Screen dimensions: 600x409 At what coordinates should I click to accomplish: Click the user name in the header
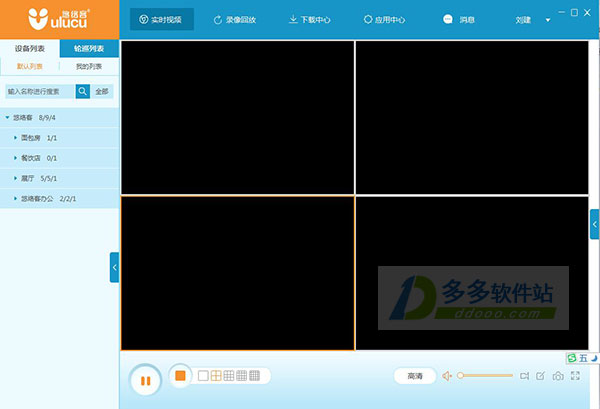523,20
